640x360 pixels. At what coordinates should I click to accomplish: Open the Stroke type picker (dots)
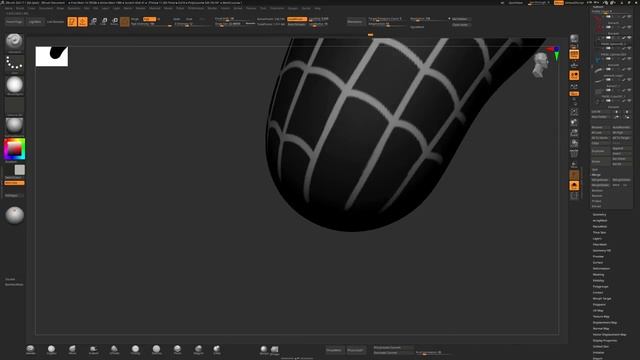coord(14,63)
